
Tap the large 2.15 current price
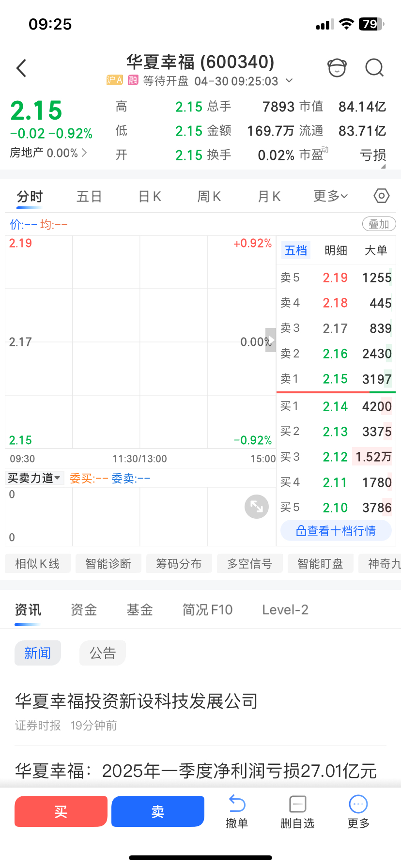point(36,110)
